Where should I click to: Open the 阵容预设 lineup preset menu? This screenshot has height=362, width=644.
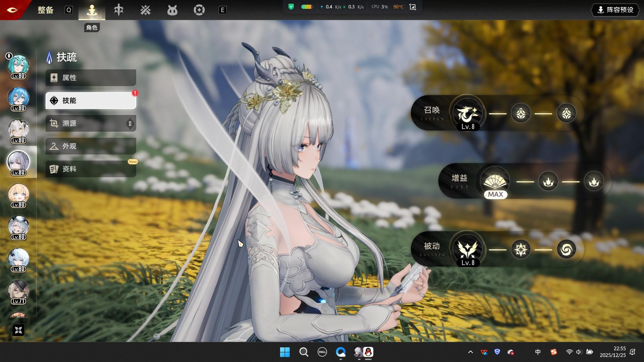click(615, 10)
